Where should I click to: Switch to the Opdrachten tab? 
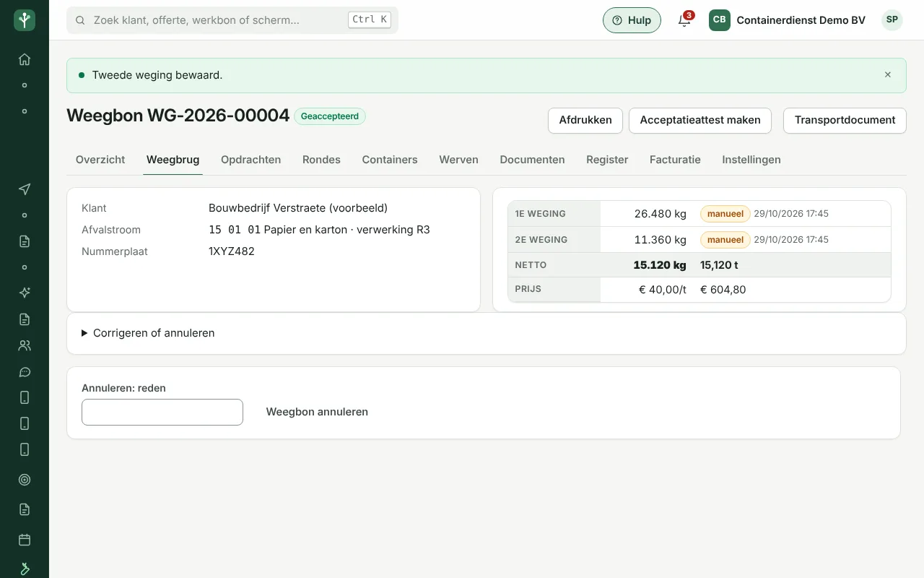click(250, 160)
